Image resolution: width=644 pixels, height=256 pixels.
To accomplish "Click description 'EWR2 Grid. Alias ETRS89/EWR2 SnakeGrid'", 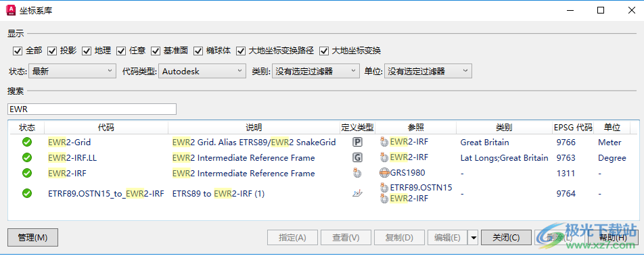I will (254, 143).
